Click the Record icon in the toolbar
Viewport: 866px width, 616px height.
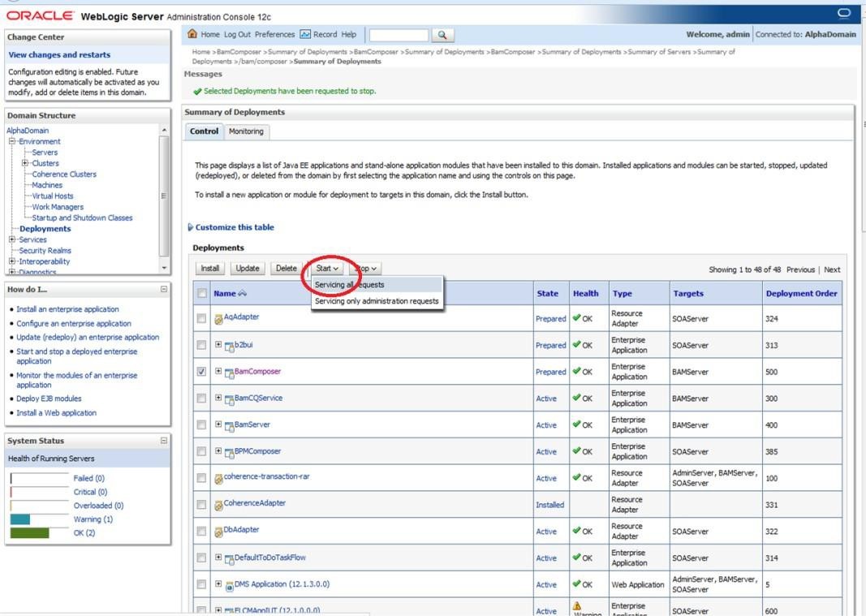click(x=305, y=35)
